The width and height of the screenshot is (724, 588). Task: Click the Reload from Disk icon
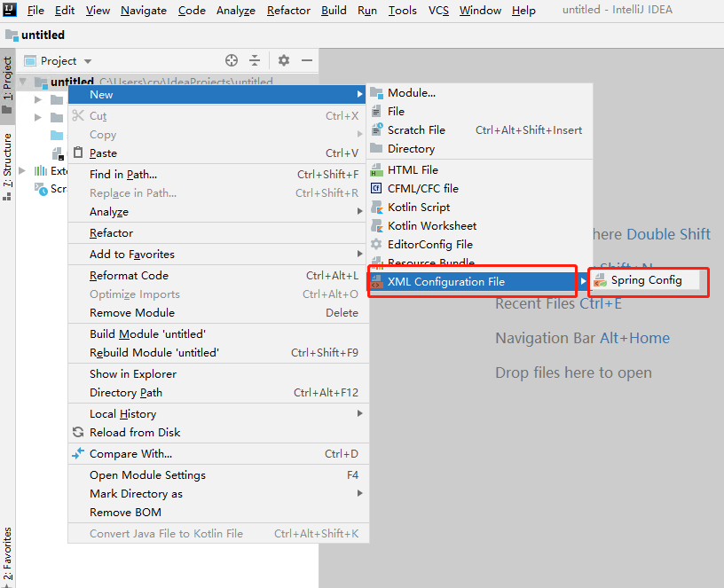[x=78, y=432]
